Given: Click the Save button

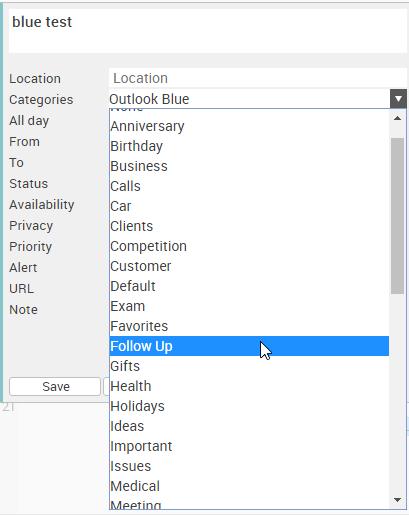Looking at the screenshot, I should pyautogui.click(x=55, y=387).
